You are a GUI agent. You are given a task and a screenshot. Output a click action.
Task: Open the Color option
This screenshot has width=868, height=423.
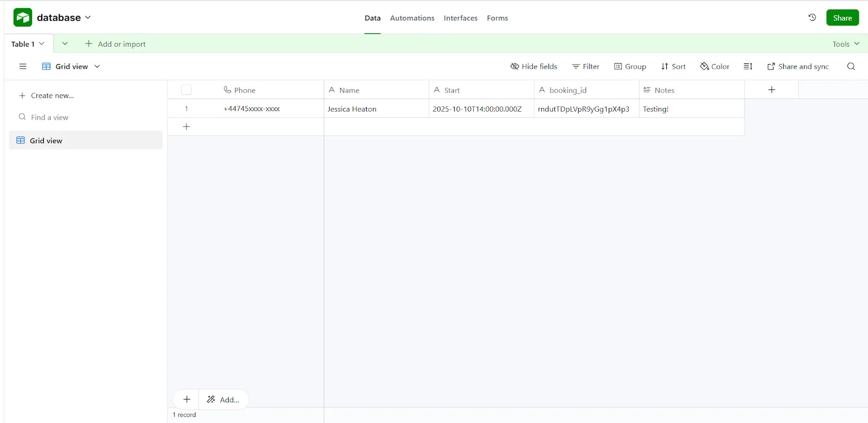pos(714,66)
